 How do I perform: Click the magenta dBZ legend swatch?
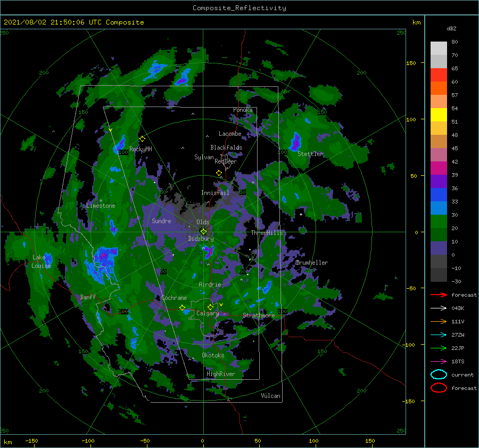[x=439, y=168]
